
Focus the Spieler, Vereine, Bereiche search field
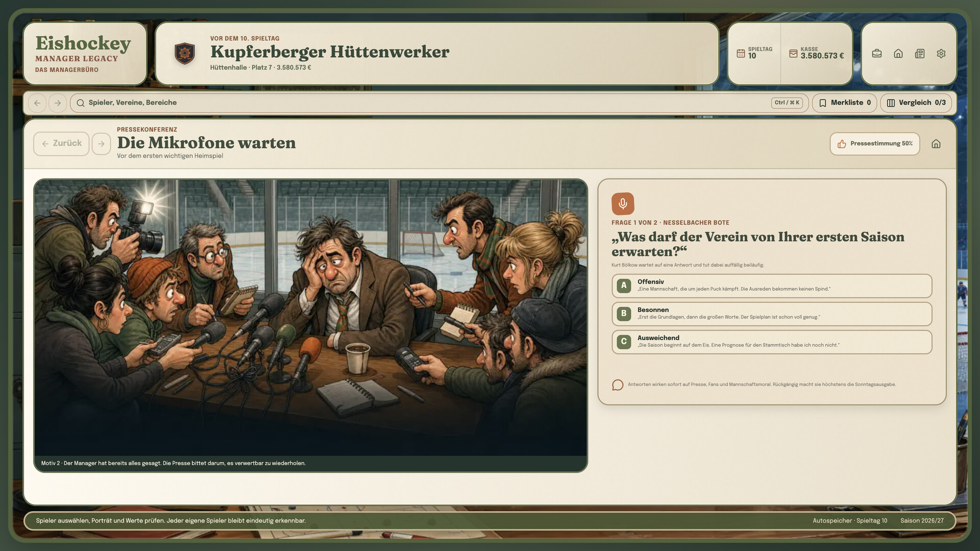[x=439, y=103]
